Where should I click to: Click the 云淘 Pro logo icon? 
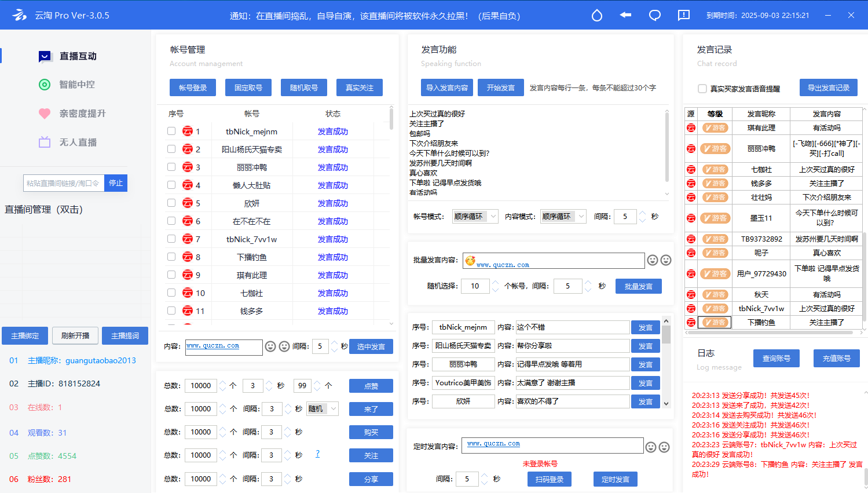click(x=19, y=15)
